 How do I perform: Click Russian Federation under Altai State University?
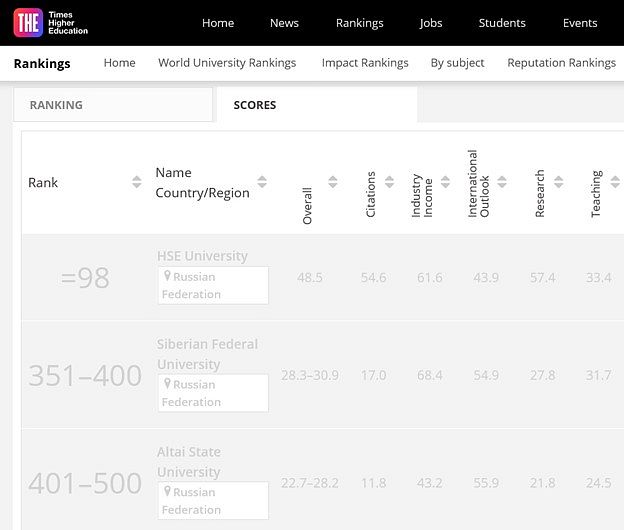pyautogui.click(x=213, y=501)
